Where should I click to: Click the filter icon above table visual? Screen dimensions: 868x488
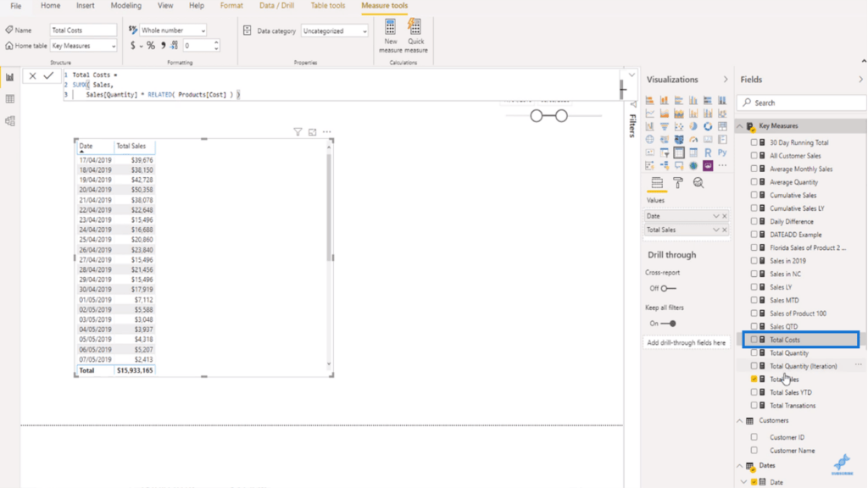[298, 131]
